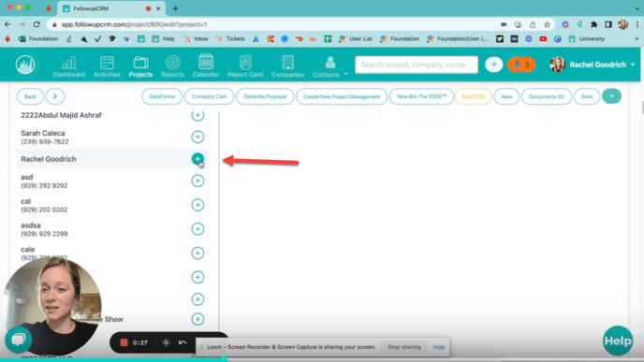Expand the teal more-actions dropdown

pyautogui.click(x=611, y=96)
